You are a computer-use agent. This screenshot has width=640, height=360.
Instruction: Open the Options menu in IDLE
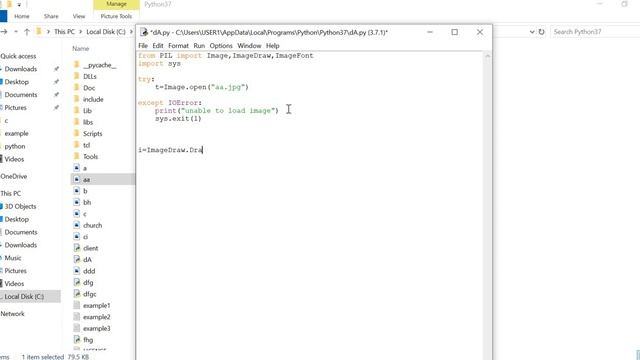point(221,46)
